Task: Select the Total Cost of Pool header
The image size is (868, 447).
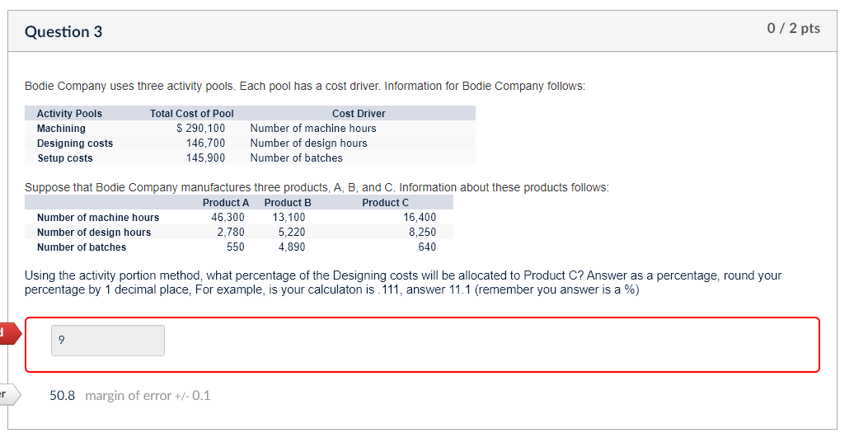Action: pyautogui.click(x=191, y=114)
